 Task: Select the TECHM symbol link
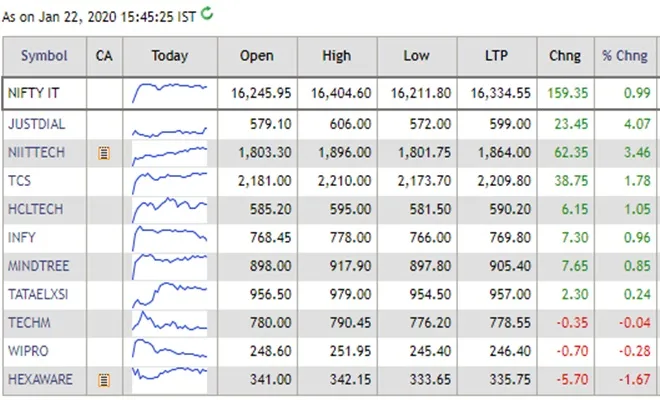(28, 324)
